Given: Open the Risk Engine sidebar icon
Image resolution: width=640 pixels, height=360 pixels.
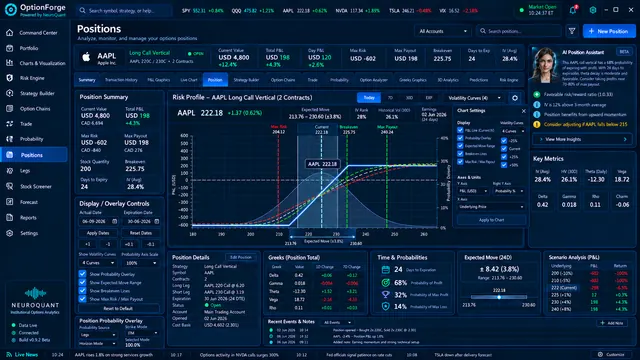Looking at the screenshot, I should pos(10,78).
